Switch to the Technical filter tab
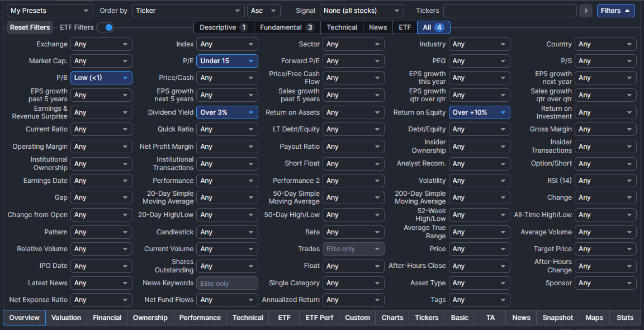Image resolution: width=644 pixels, height=330 pixels. click(342, 27)
